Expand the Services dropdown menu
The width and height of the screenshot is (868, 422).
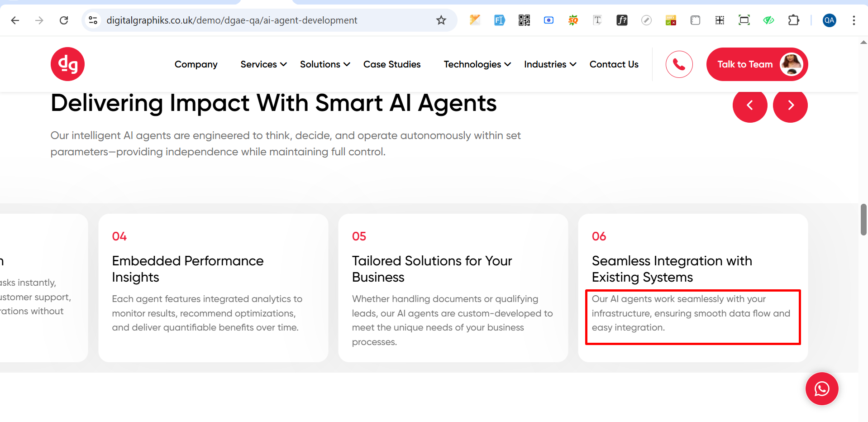263,64
